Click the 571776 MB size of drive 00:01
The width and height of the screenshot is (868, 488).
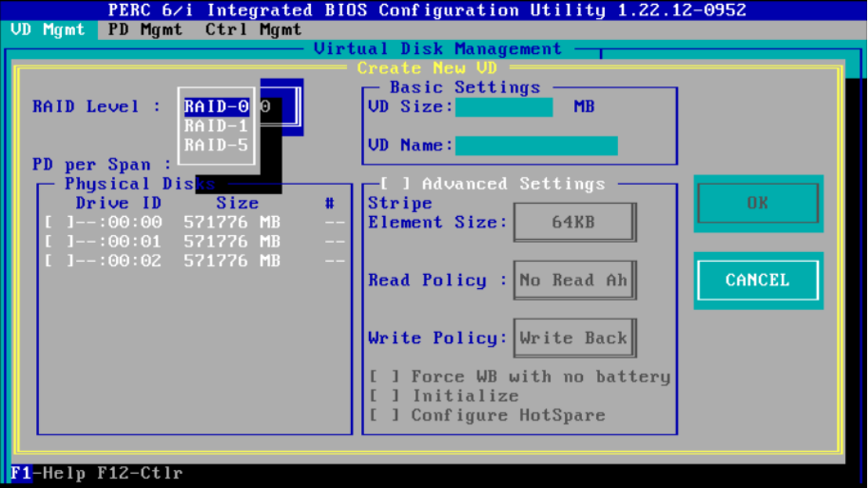(x=232, y=242)
